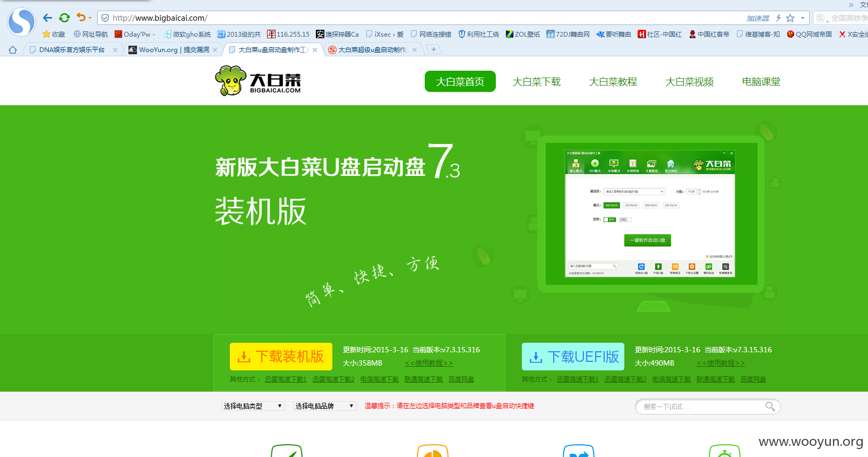Bookmark page with star icon in address bar
Viewport: 868px width, 457px height.
click(790, 18)
